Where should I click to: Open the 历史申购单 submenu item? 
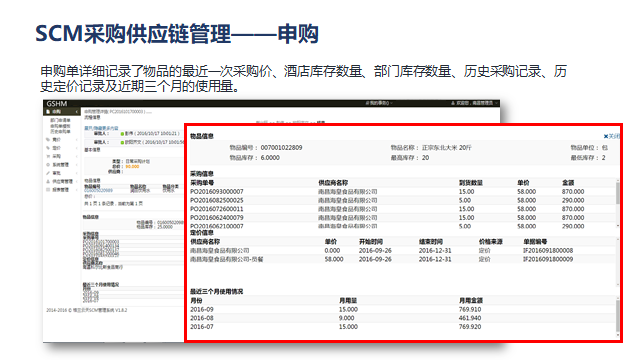(x=60, y=131)
